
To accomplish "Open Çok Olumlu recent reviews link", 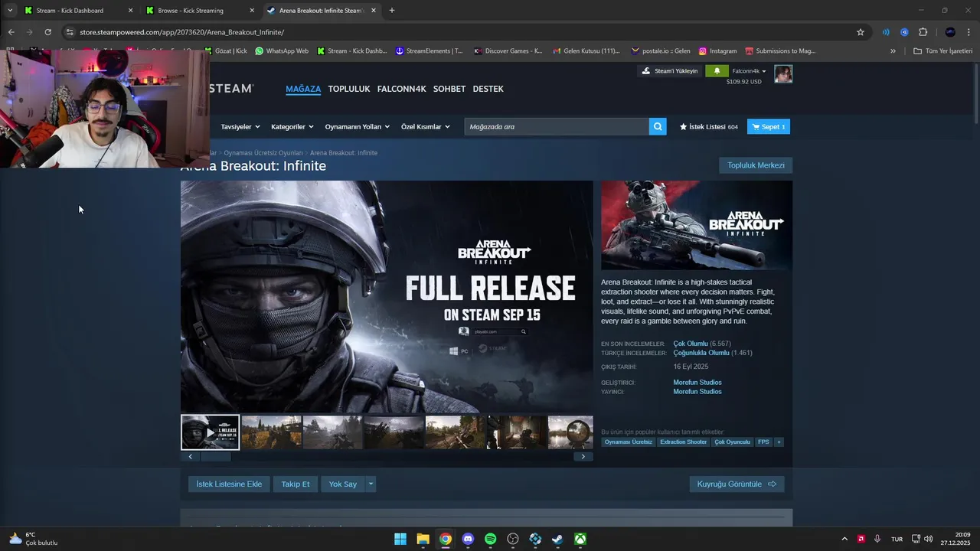I will click(x=691, y=344).
